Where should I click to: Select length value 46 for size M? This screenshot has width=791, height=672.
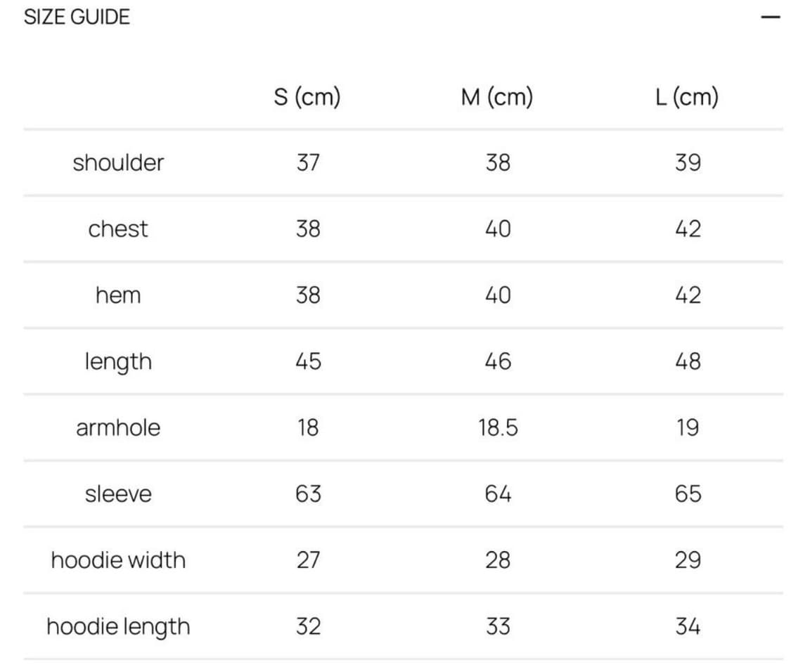(x=498, y=361)
